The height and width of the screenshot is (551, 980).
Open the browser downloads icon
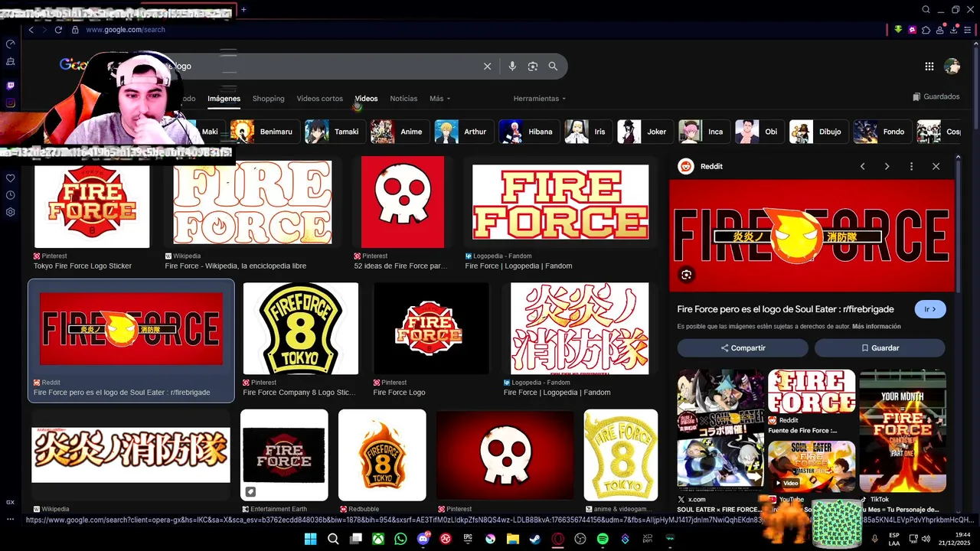point(953,30)
